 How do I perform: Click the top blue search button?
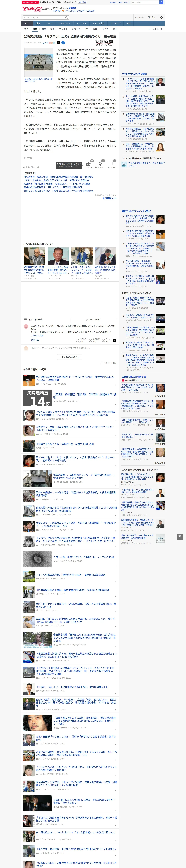click(x=161, y=2)
